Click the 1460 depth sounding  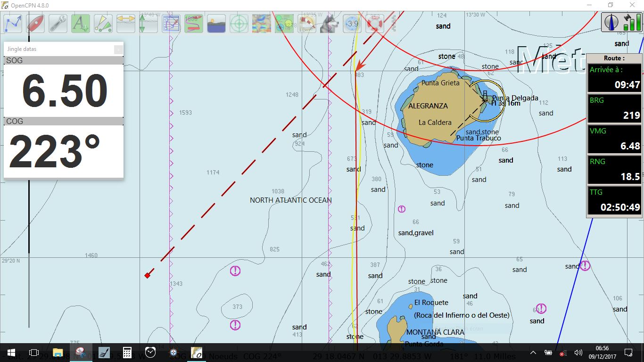coord(91,255)
